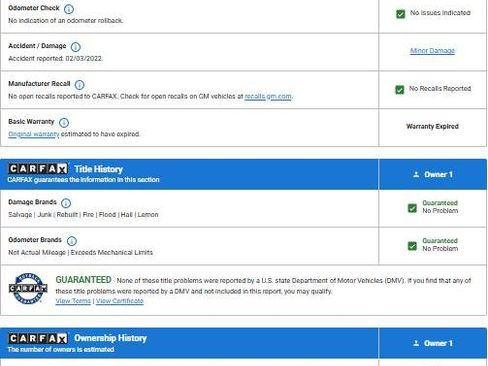Open the Original warranty link
The width and height of the screenshot is (488, 366).
point(34,134)
